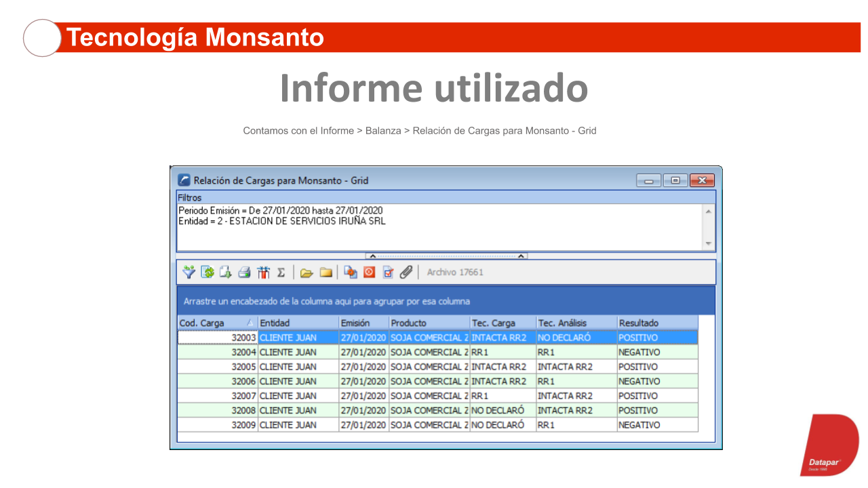This screenshot has height=488, width=868.
Task: Click the Tec. Carga column header
Action: pos(503,323)
